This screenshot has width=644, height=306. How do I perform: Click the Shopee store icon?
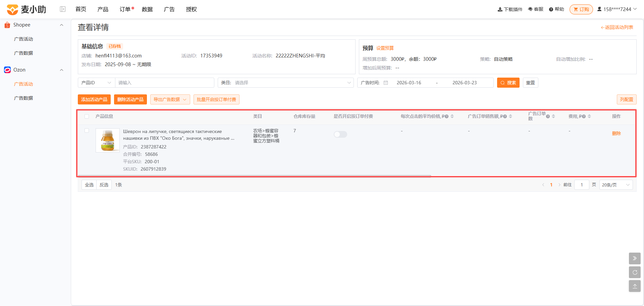7,25
